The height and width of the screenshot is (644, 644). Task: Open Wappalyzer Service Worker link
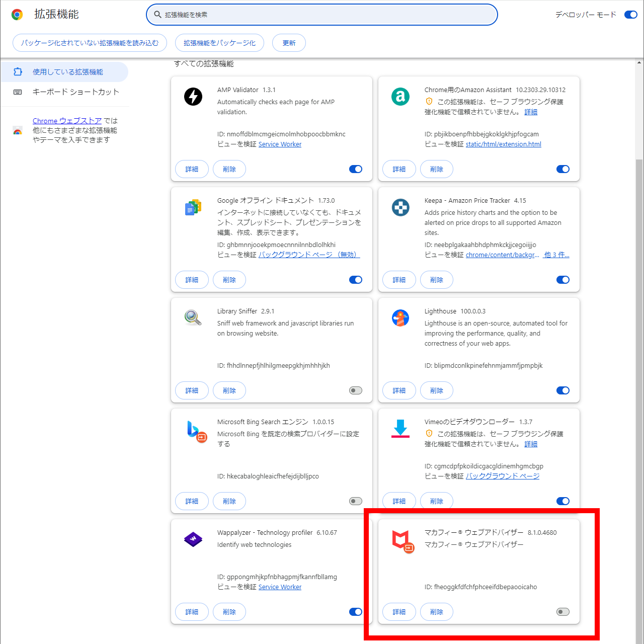[x=280, y=587]
